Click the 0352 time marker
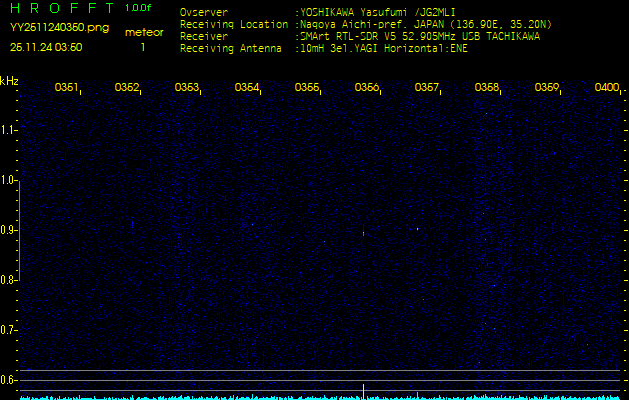629x400 pixels. click(126, 87)
